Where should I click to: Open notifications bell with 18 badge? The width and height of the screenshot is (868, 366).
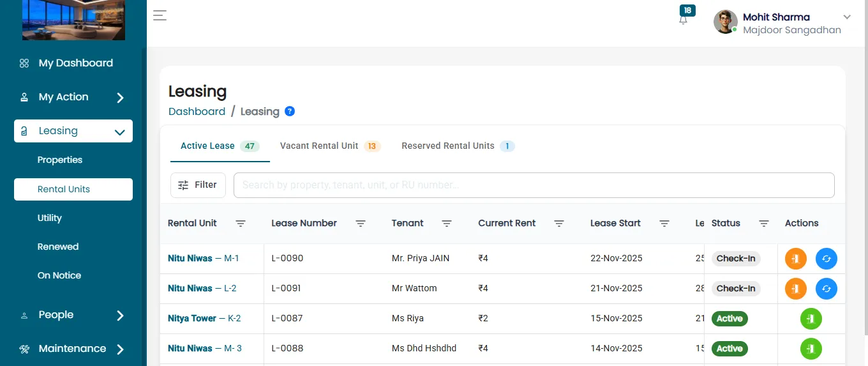(684, 18)
